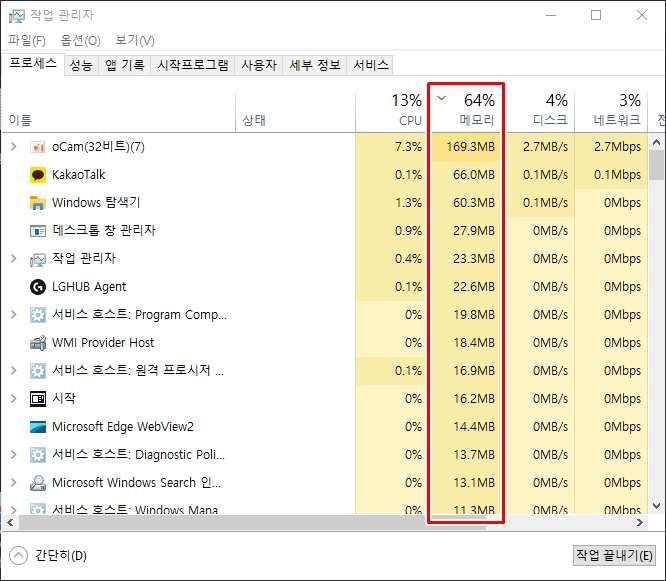This screenshot has width=666, height=581.
Task: Open the 파일(F) menu
Action: tap(27, 40)
